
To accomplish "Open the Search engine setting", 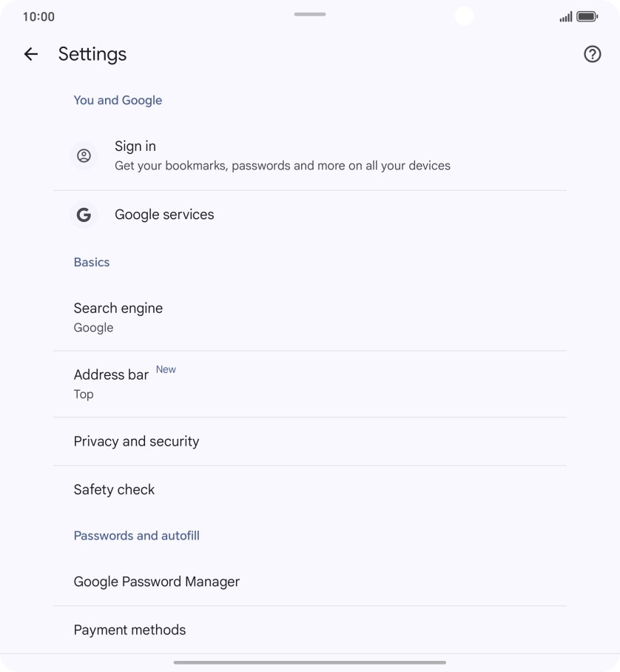I will 118,317.
